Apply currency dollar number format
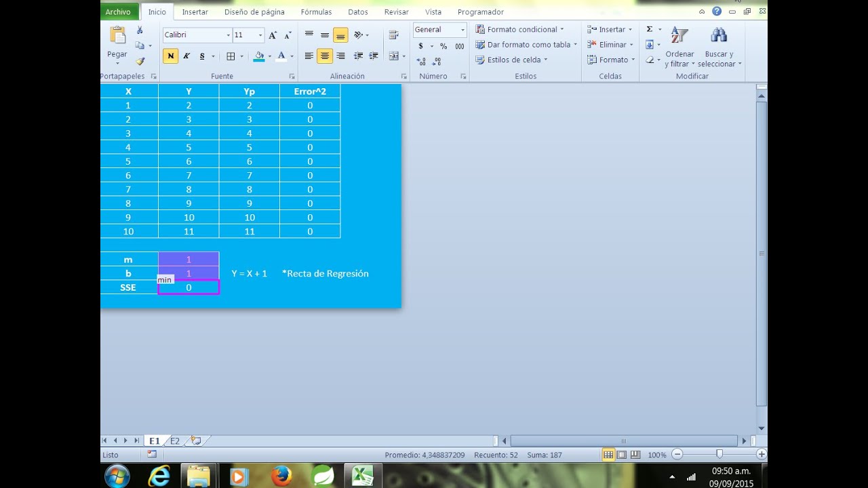 coord(420,46)
